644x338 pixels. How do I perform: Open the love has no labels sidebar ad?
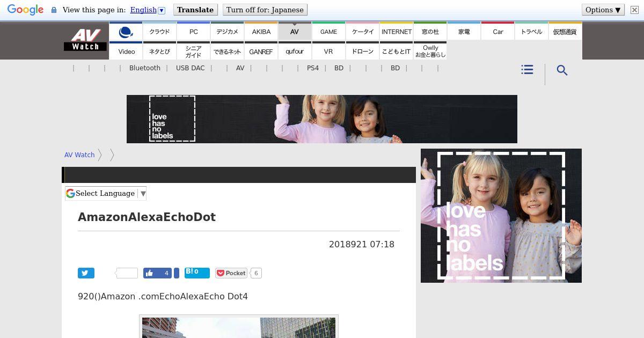point(501,216)
